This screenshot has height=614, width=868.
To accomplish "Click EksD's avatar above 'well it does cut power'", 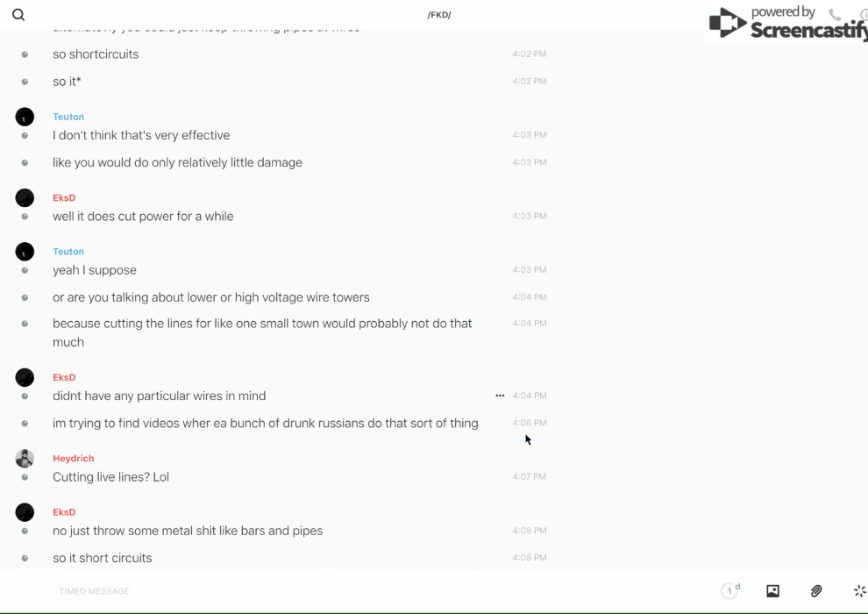I will click(x=25, y=197).
